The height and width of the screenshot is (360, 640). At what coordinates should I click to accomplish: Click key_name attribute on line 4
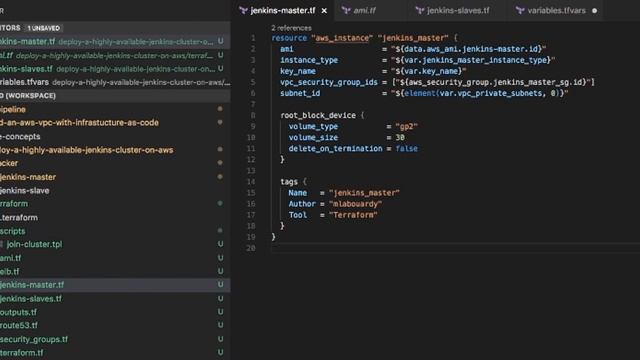coord(298,71)
